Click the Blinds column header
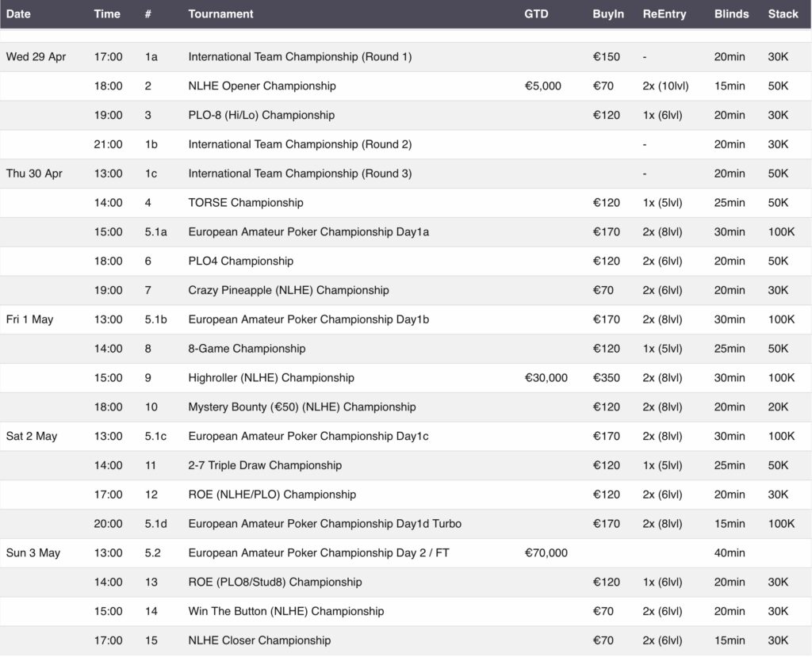The image size is (812, 657). (x=731, y=13)
